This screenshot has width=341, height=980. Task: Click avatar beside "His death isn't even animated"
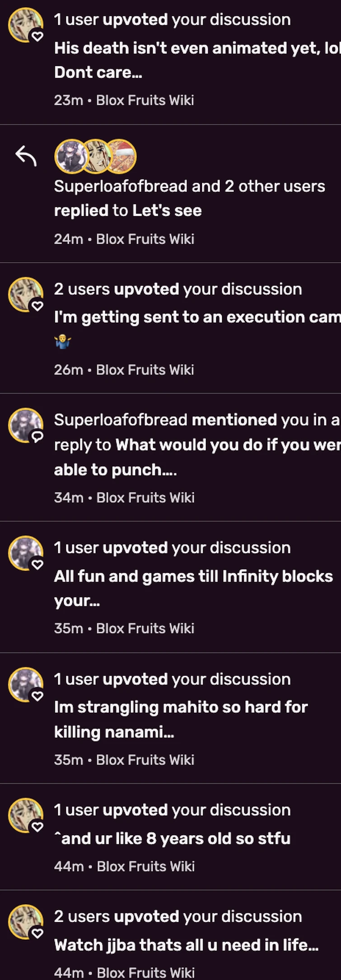[x=26, y=25]
